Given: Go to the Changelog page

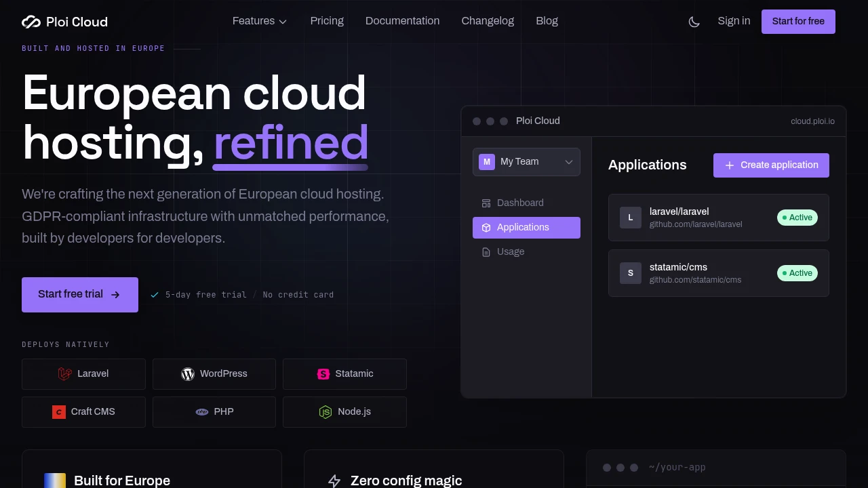Looking at the screenshot, I should coord(488,21).
